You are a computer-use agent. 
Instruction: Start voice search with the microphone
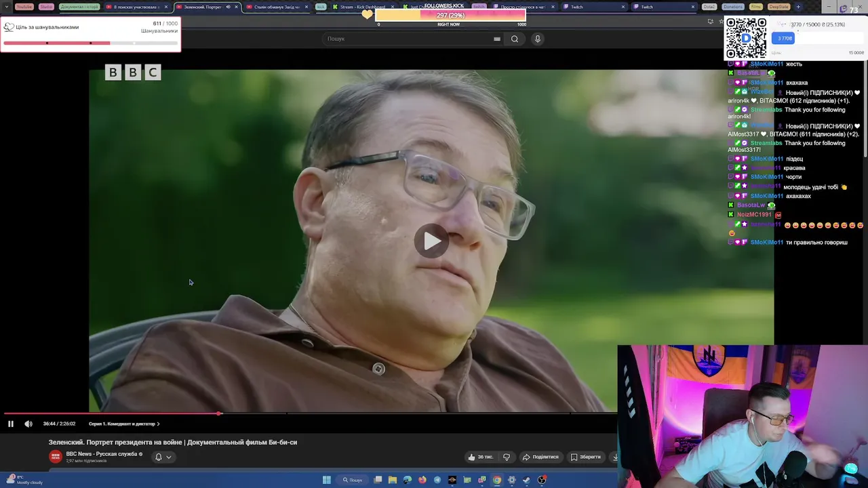click(538, 39)
